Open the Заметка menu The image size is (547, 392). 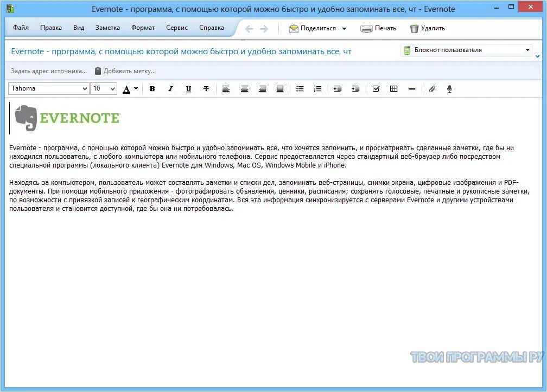coord(107,28)
